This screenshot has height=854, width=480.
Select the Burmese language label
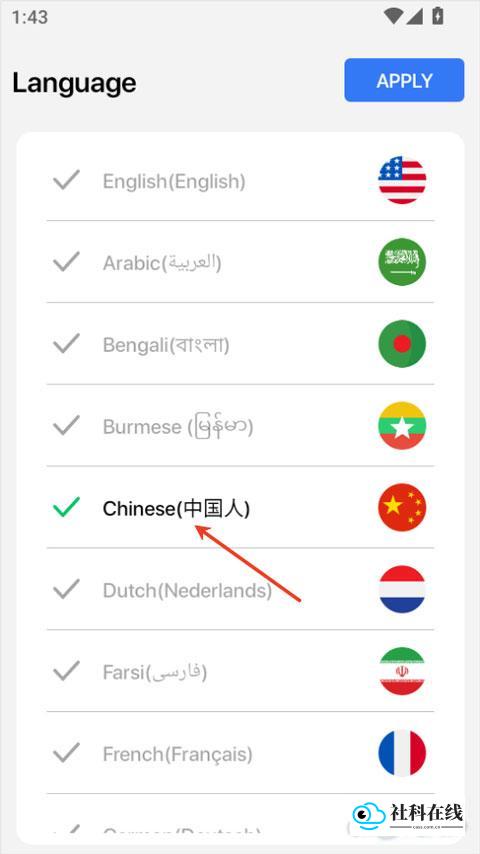[x=178, y=426]
